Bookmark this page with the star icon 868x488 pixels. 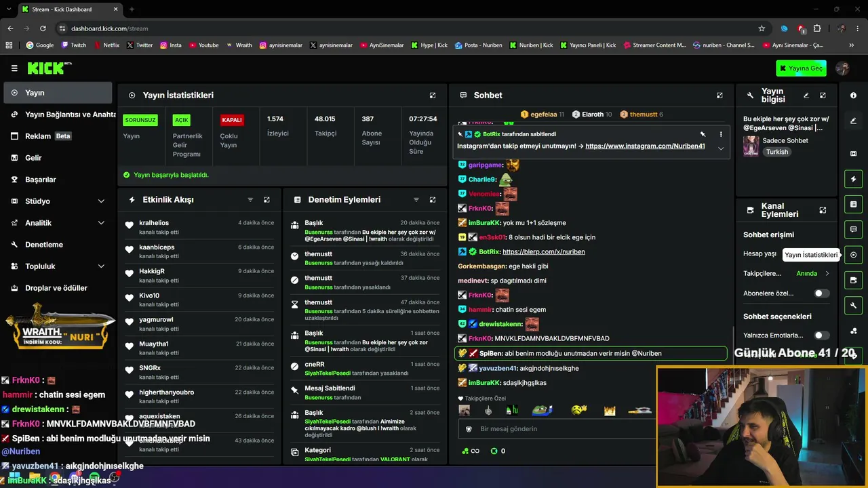coord(762,28)
